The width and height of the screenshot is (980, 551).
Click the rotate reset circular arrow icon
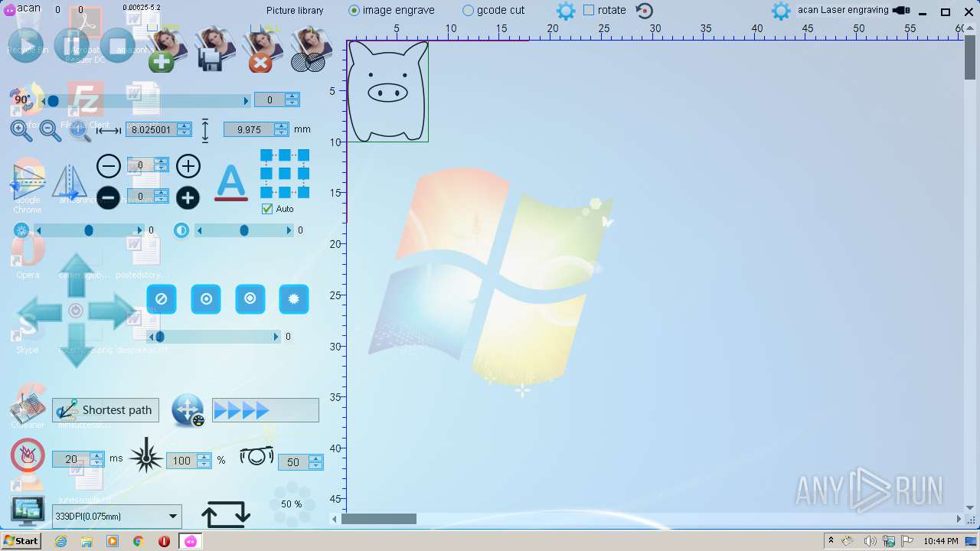click(x=645, y=11)
